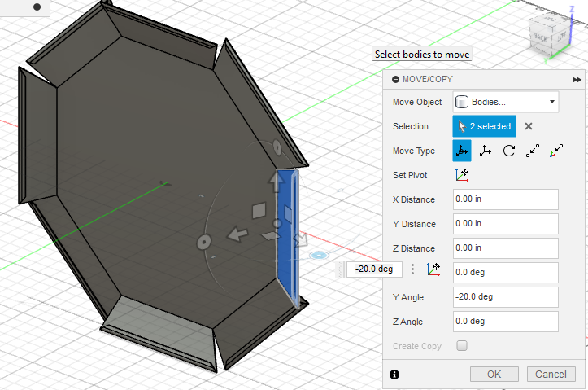This screenshot has height=390, width=588.
Task: Select the Point to Point move type
Action: [533, 151]
